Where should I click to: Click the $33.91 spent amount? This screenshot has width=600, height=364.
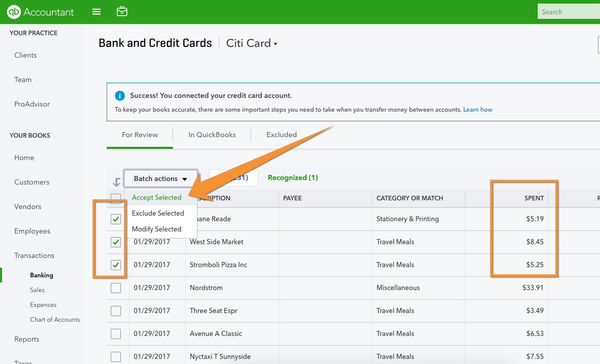533,288
